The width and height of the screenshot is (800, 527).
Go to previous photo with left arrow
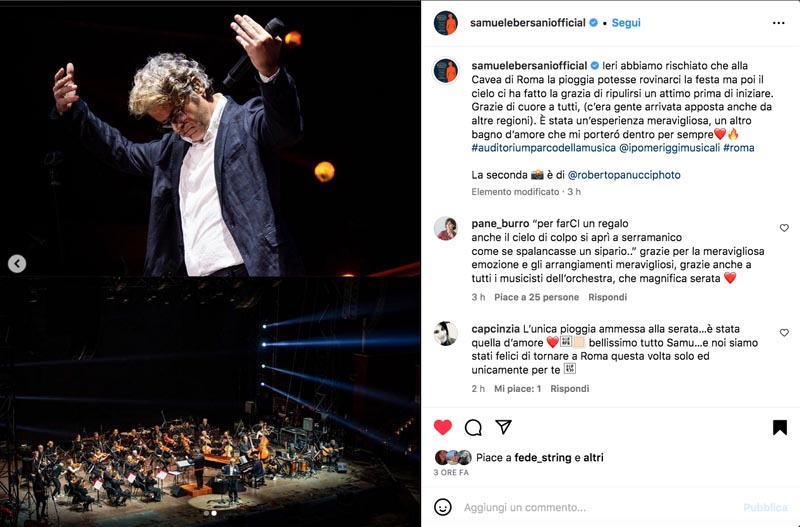17,264
